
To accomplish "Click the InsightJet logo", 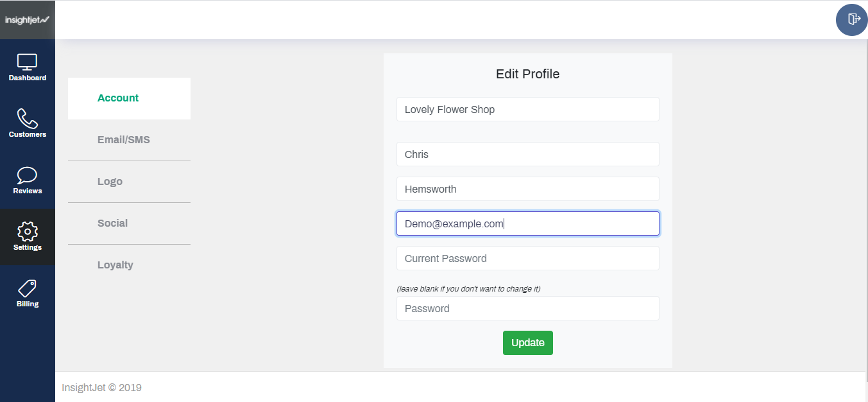I will pos(27,20).
